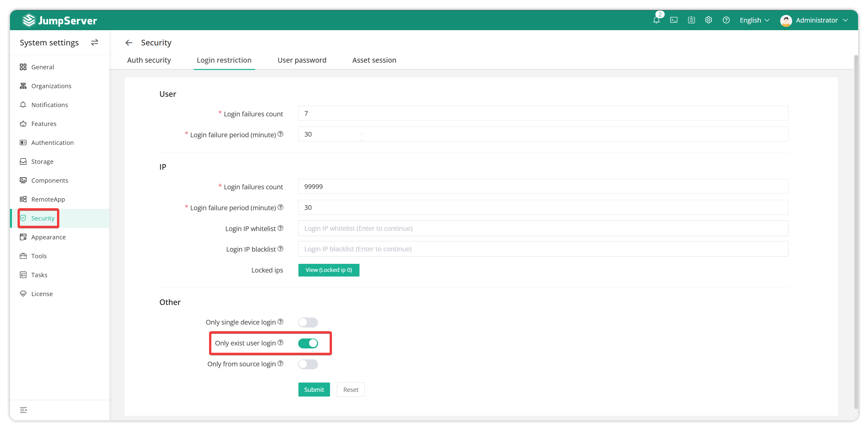Screen dimensions: 868x427
Task: Collapse the sidebar with bottom menu icon
Action: point(23,410)
